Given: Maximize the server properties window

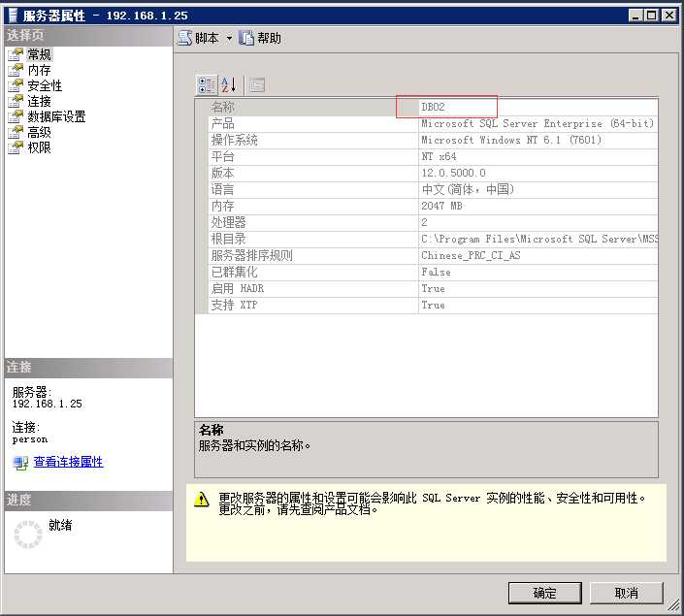Looking at the screenshot, I should [652, 16].
